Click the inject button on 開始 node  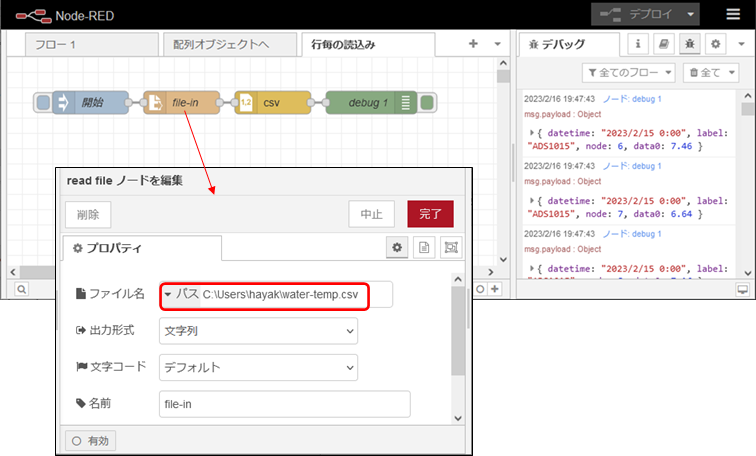(42, 102)
